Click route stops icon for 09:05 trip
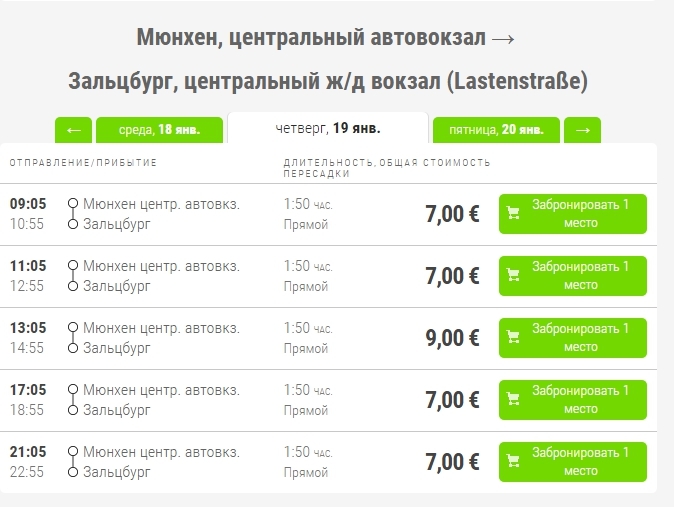This screenshot has height=507, width=674. [x=72, y=214]
